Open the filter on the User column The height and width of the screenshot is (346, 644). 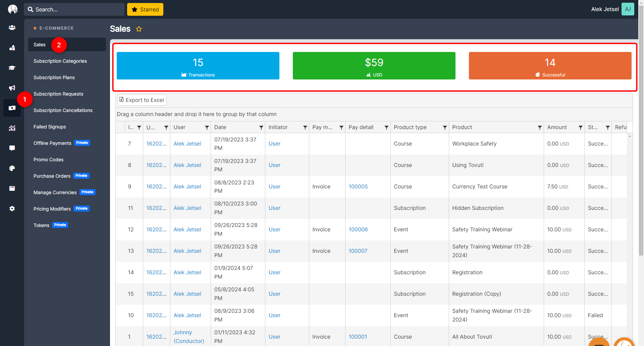coord(207,127)
